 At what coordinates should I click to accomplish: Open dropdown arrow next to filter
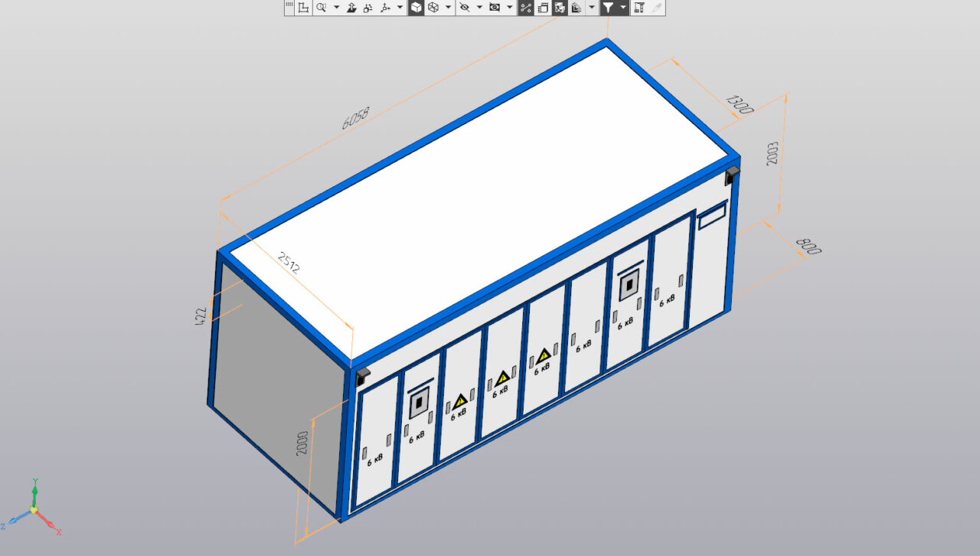tap(622, 8)
